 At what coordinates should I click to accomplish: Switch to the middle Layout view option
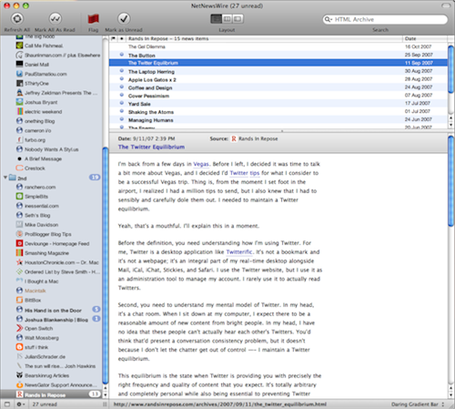click(227, 19)
